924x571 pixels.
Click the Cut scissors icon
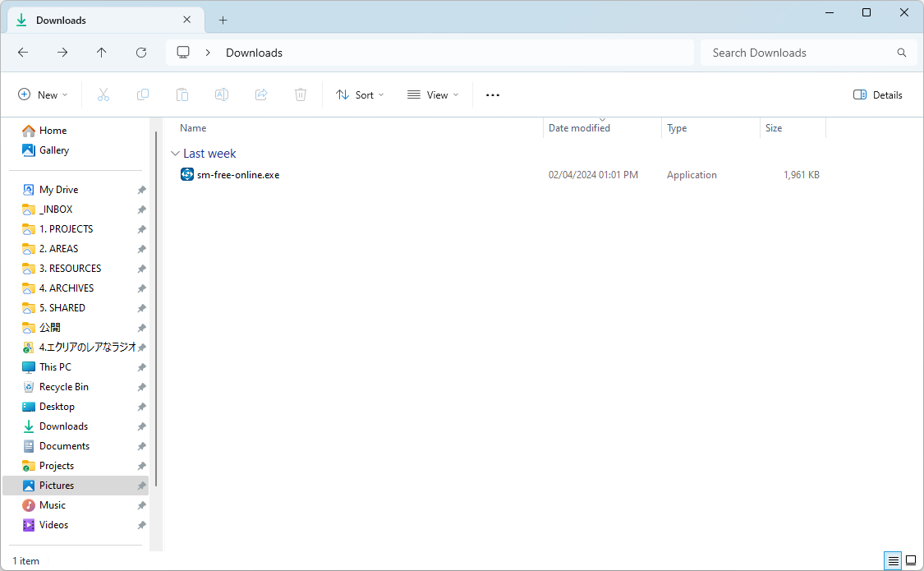pyautogui.click(x=103, y=95)
